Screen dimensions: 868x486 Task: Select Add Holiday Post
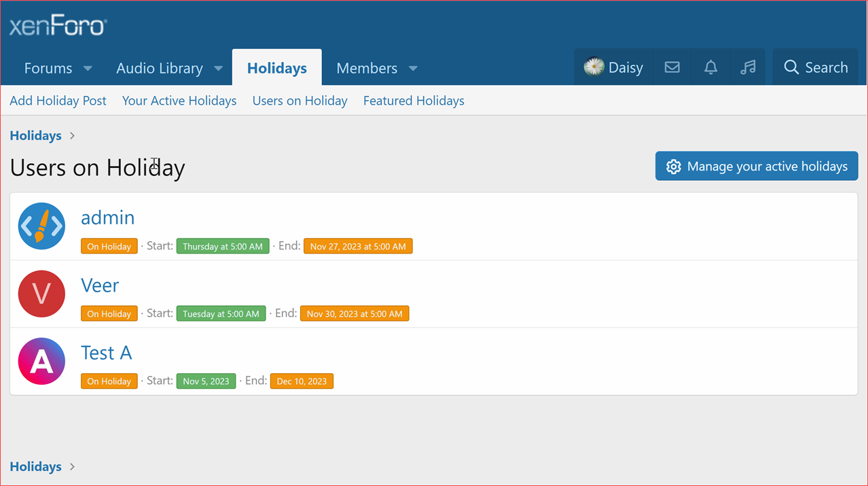pos(58,101)
